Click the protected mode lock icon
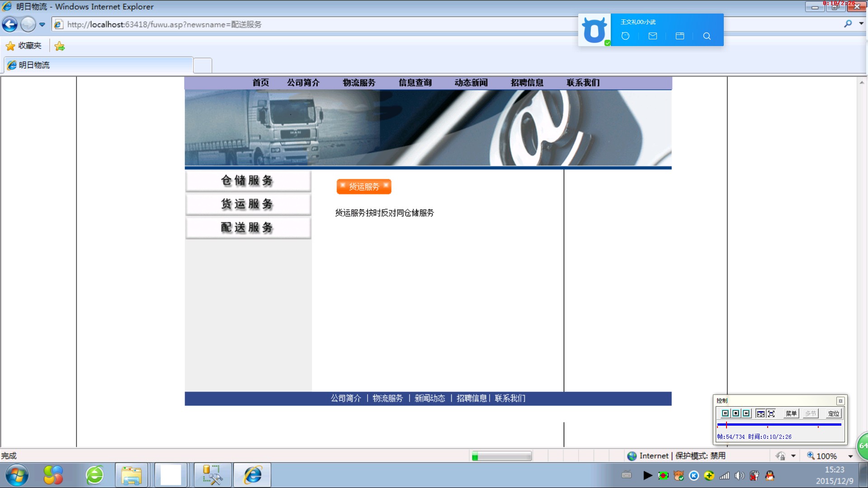868x488 pixels. point(780,456)
